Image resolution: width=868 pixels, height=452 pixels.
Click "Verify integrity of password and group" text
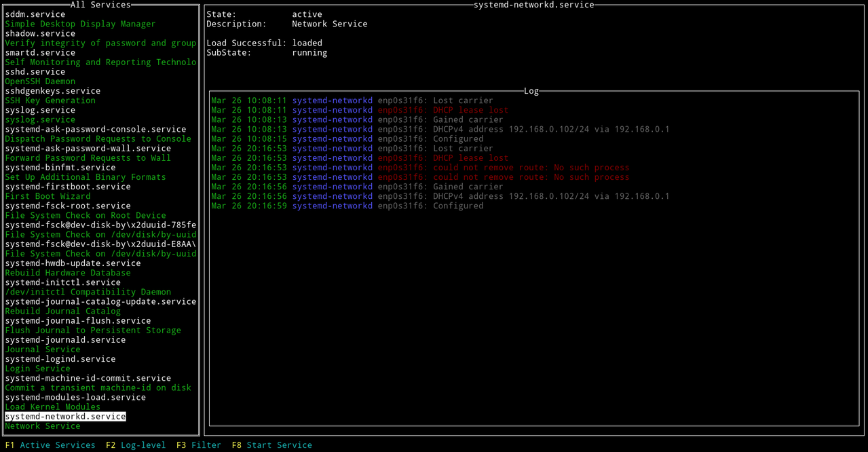point(100,43)
